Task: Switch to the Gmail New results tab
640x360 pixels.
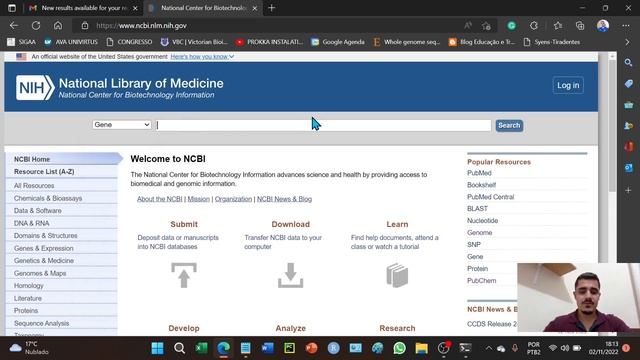Action: click(85, 8)
